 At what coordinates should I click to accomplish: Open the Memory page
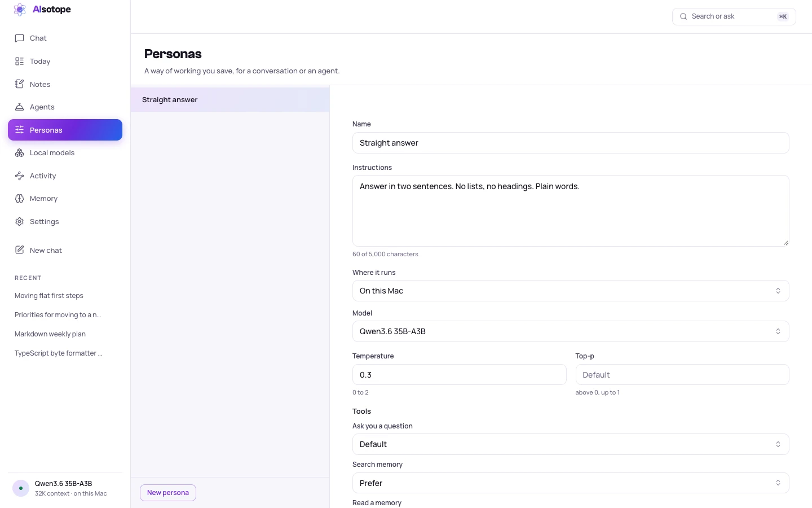click(65, 199)
